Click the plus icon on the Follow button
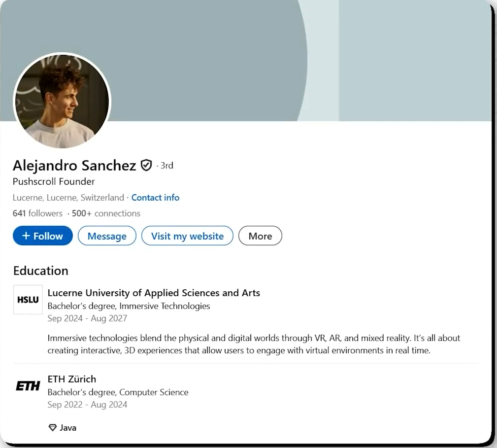497x448 pixels. click(26, 236)
